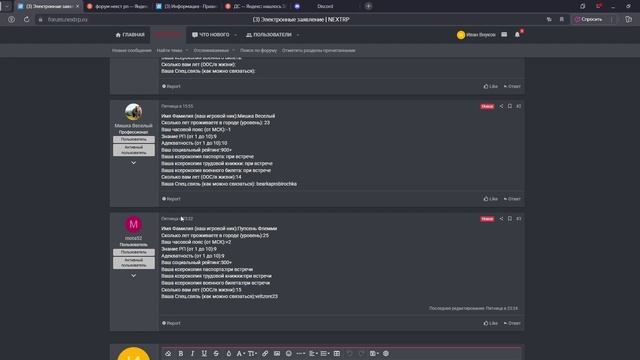Open the private messages inbox icon
640x360 pixels.
[504, 35]
